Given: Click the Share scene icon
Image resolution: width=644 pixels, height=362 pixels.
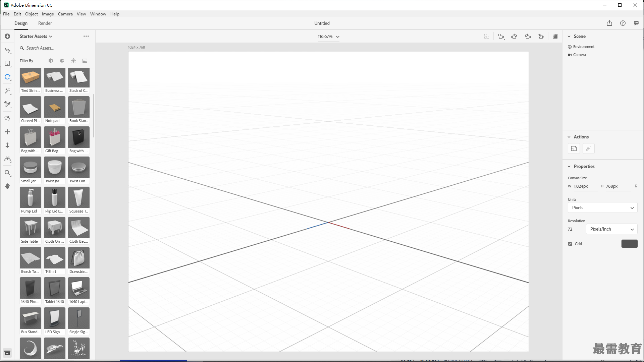Looking at the screenshot, I should [x=609, y=23].
